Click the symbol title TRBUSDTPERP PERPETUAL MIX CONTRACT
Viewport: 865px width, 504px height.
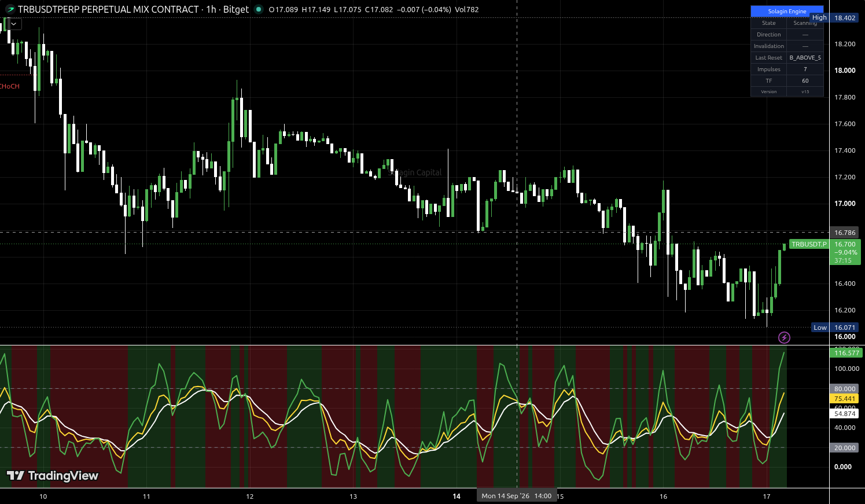point(108,9)
